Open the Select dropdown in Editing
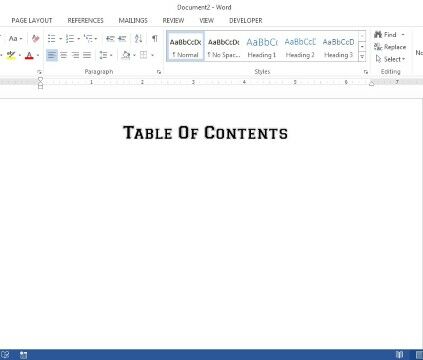The height and width of the screenshot is (360, 423). 390,59
